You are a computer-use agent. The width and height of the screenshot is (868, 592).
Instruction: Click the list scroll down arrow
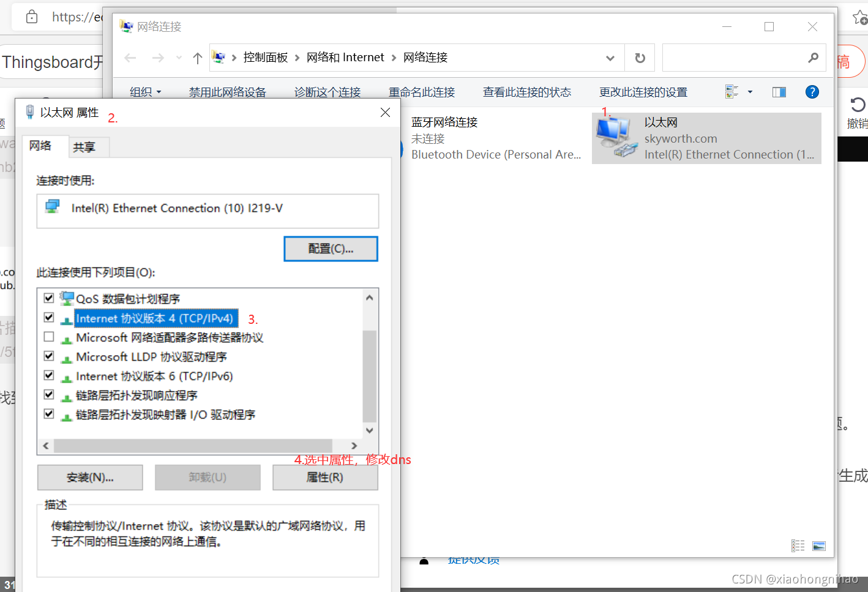[x=369, y=430]
